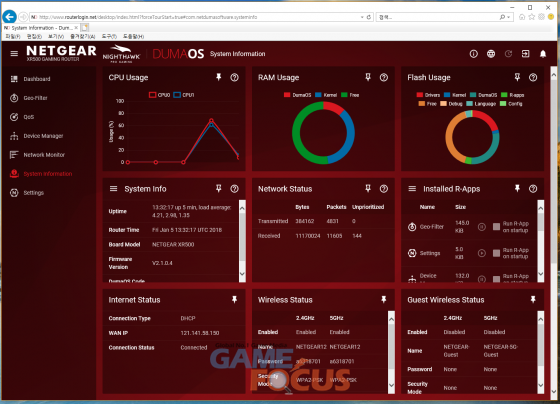This screenshot has width=560, height=404.
Task: Pin the Flash Usage panel
Action: tap(517, 77)
